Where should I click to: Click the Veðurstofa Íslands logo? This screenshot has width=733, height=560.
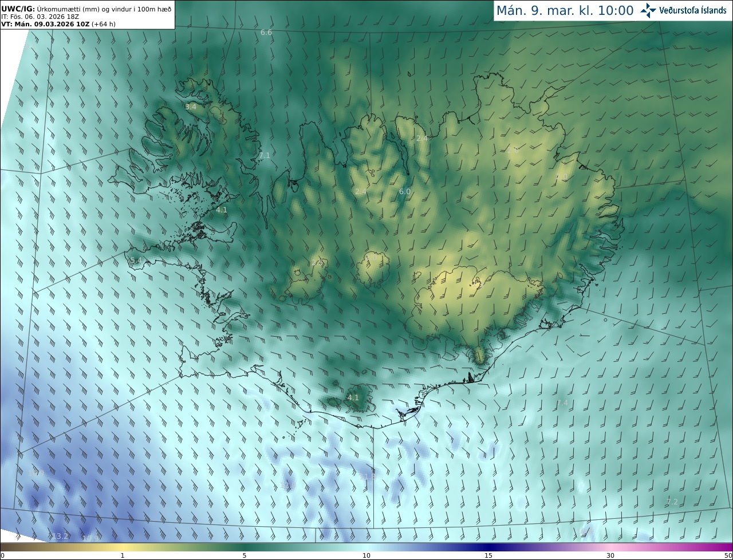pos(684,10)
